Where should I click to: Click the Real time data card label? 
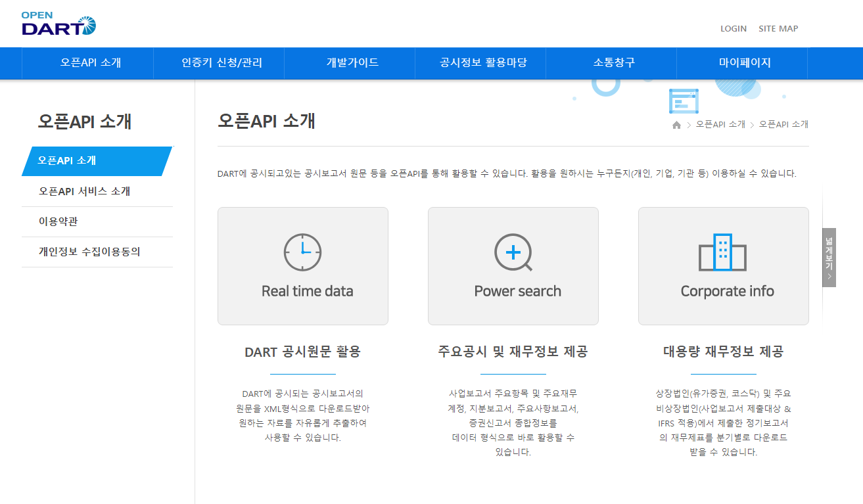[x=308, y=291]
